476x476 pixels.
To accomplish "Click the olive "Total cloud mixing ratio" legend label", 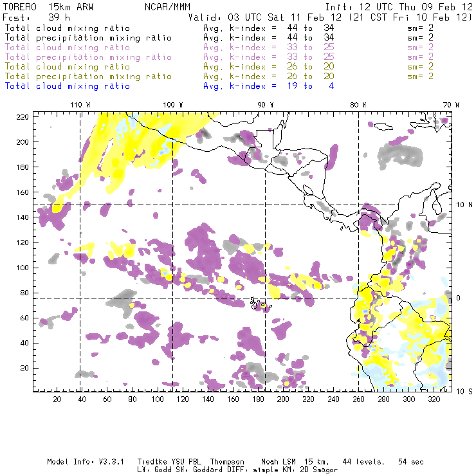I will pos(68,67).
